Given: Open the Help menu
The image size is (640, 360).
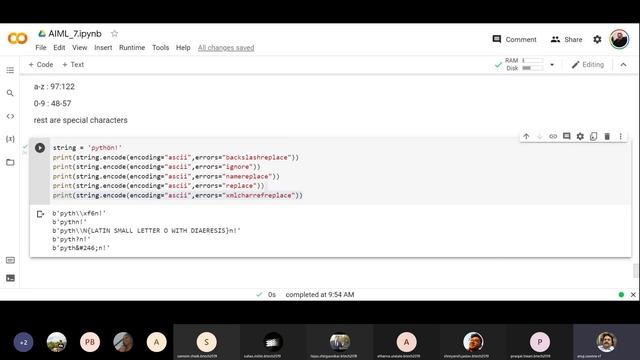Looking at the screenshot, I should tap(183, 47).
